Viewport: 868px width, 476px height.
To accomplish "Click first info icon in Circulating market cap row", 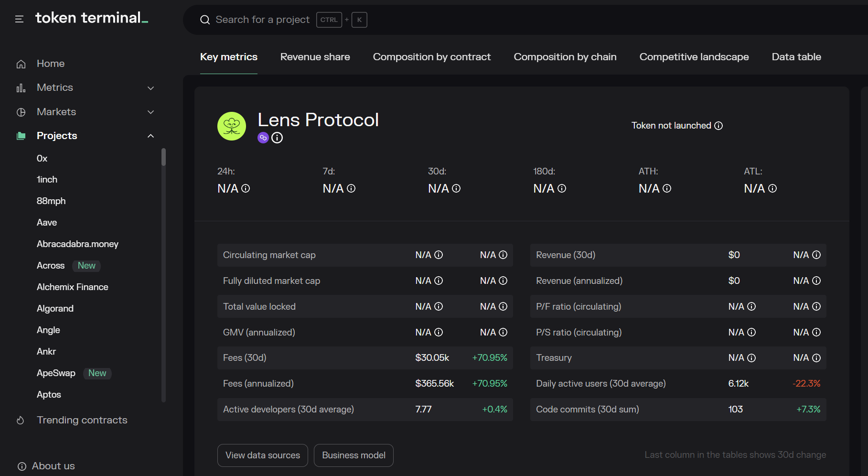I will [439, 255].
